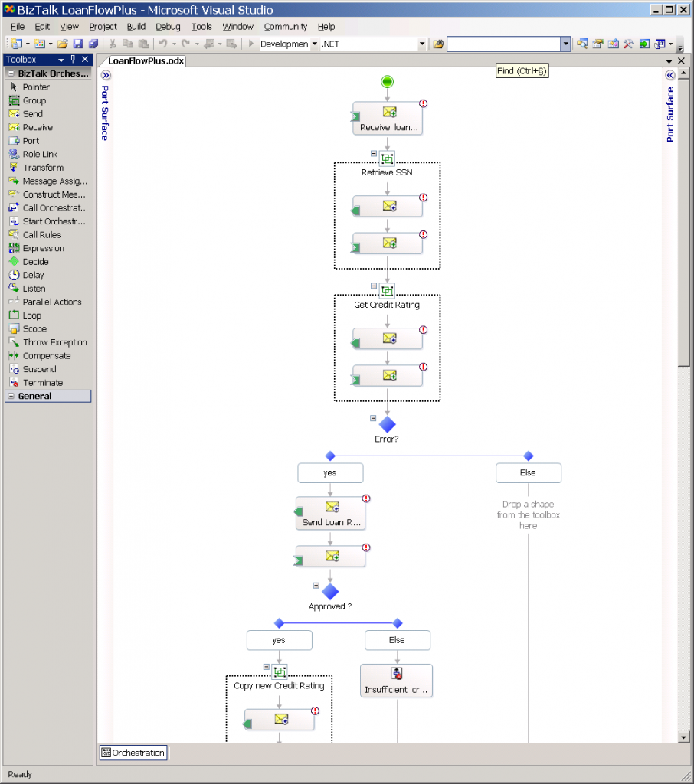
Task: Click the Open File toolbar icon
Action: pyautogui.click(x=63, y=44)
